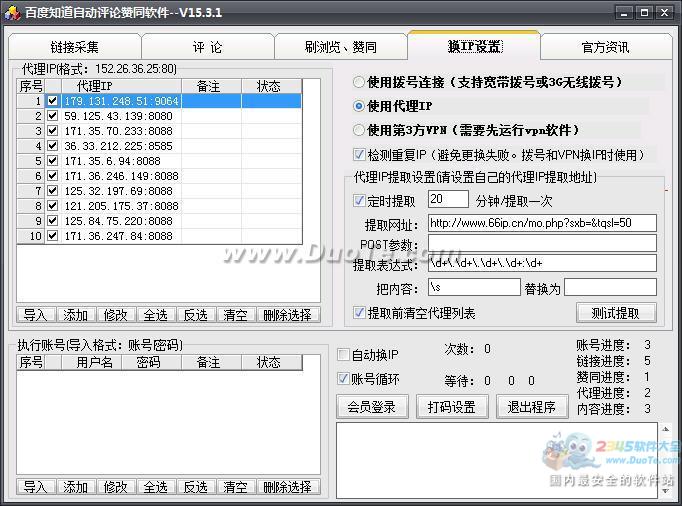
Task: Click 状态 column header in proxy list
Action: tap(271, 86)
